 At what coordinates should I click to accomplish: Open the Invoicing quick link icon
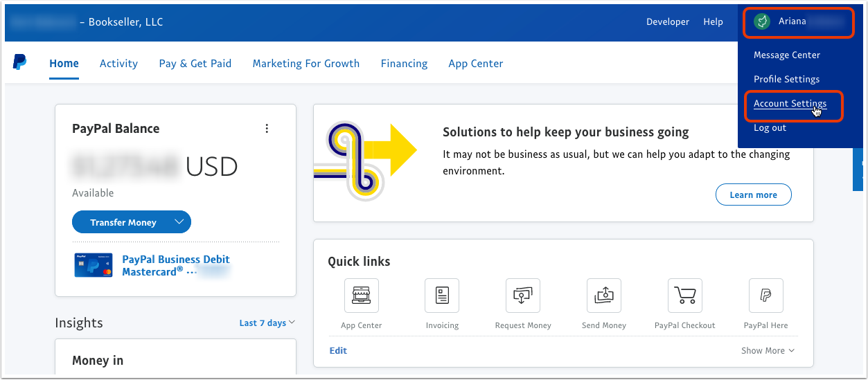(442, 296)
